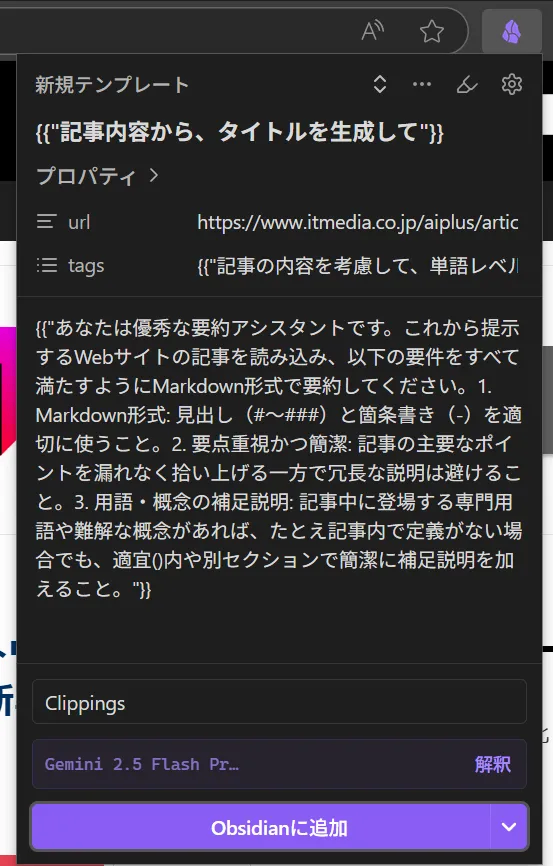Screen dimensions: 553x866
Task: Click the Obsidianに追加 button
Action: click(x=261, y=827)
